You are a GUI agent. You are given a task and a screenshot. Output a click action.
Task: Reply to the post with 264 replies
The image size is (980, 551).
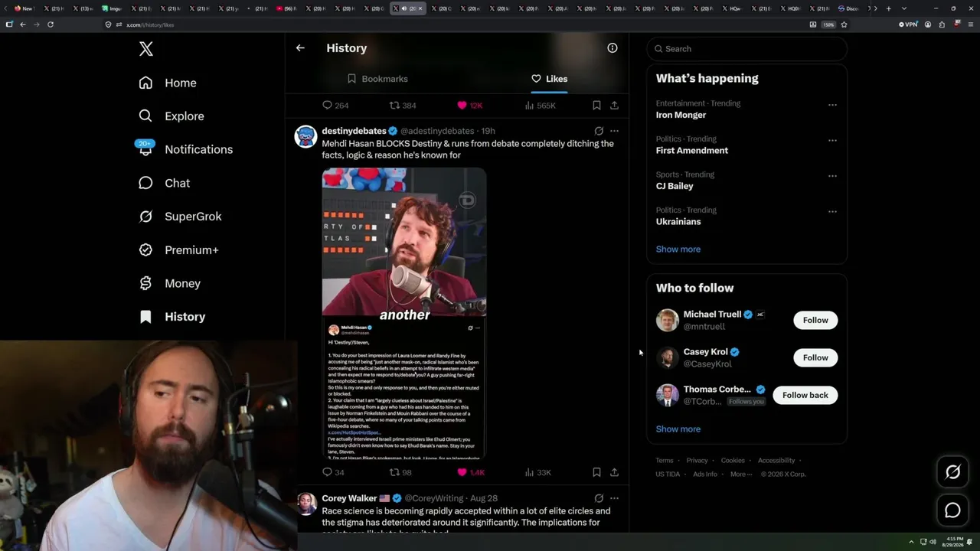pyautogui.click(x=335, y=106)
